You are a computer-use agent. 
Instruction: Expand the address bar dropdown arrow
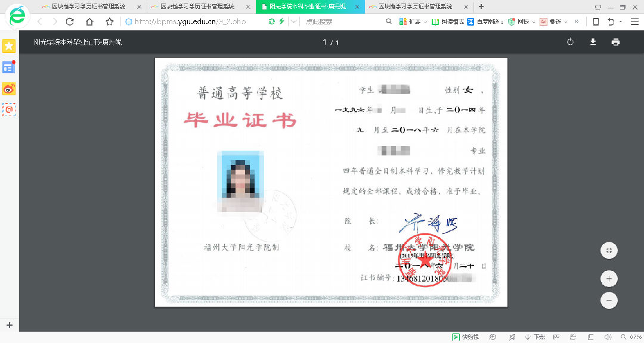[x=293, y=21]
